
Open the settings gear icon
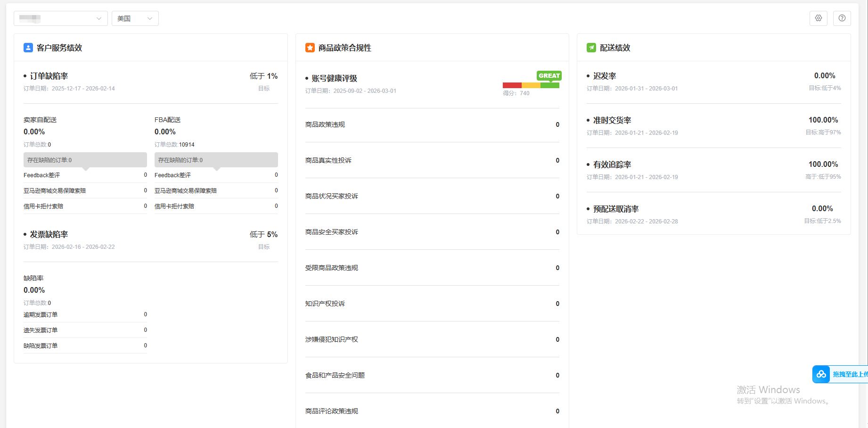pyautogui.click(x=819, y=18)
